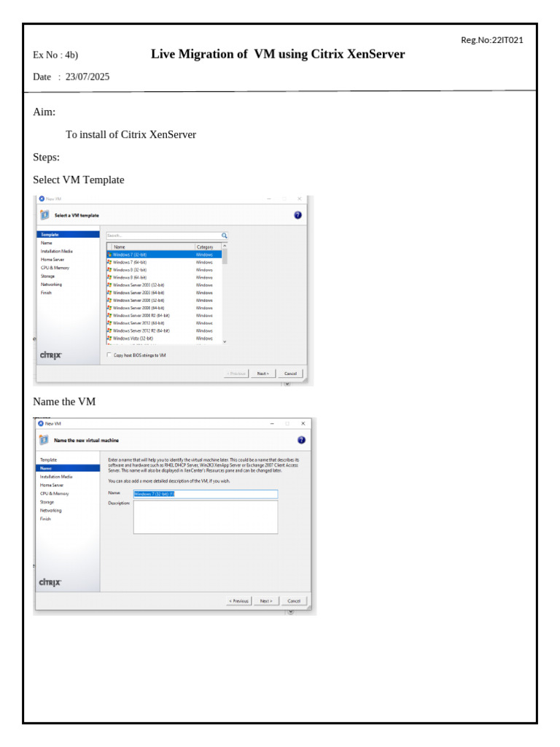Select 'CPU & Memory' step in upper wizard sidebar
The image size is (560, 747).
(55, 268)
